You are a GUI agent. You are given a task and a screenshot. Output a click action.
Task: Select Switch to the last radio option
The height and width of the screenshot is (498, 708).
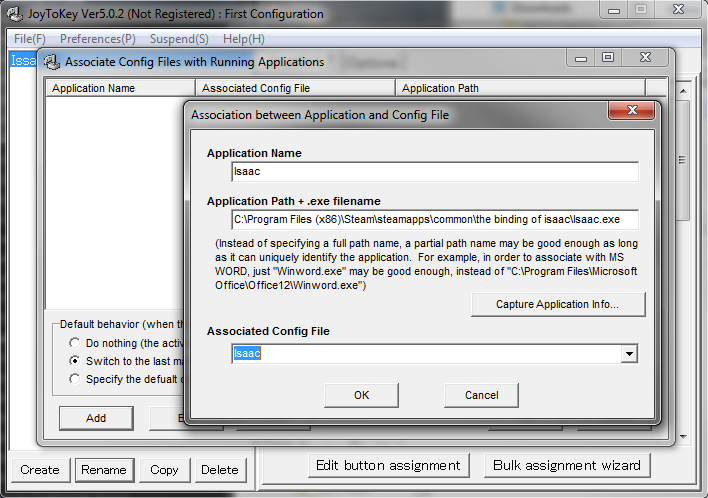[75, 361]
